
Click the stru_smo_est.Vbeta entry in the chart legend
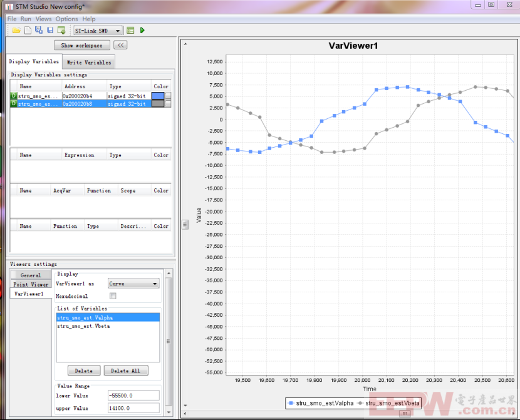coord(388,403)
